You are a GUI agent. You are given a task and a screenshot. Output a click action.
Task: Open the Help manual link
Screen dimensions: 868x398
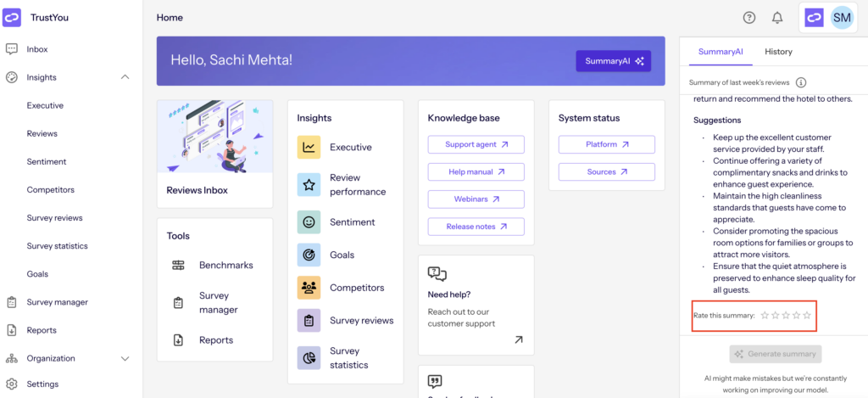476,171
